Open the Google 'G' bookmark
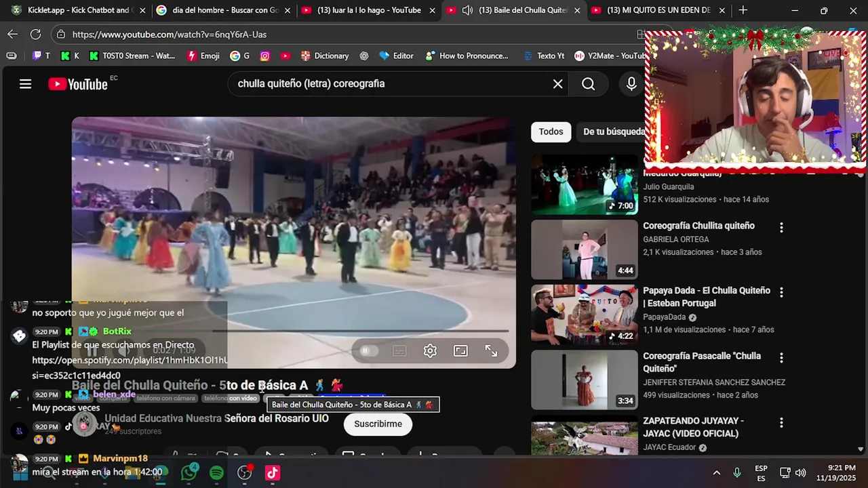The width and height of the screenshot is (868, 488). [240, 56]
